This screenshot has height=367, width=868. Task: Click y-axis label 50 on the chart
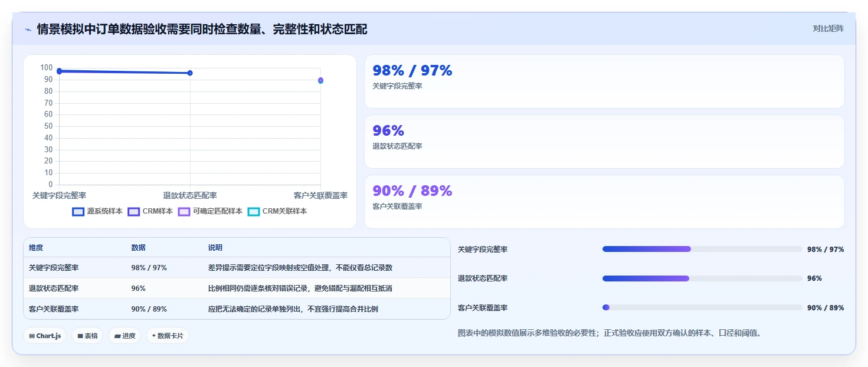pyautogui.click(x=48, y=126)
